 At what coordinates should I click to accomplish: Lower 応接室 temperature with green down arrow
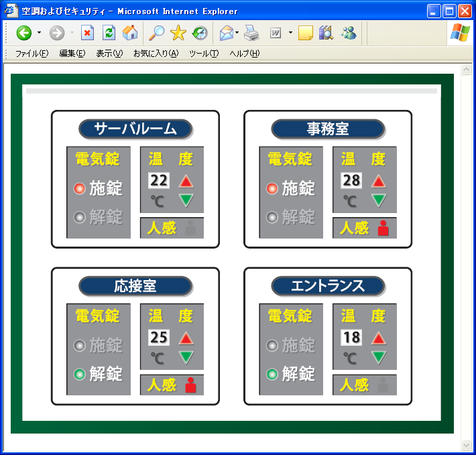[186, 357]
